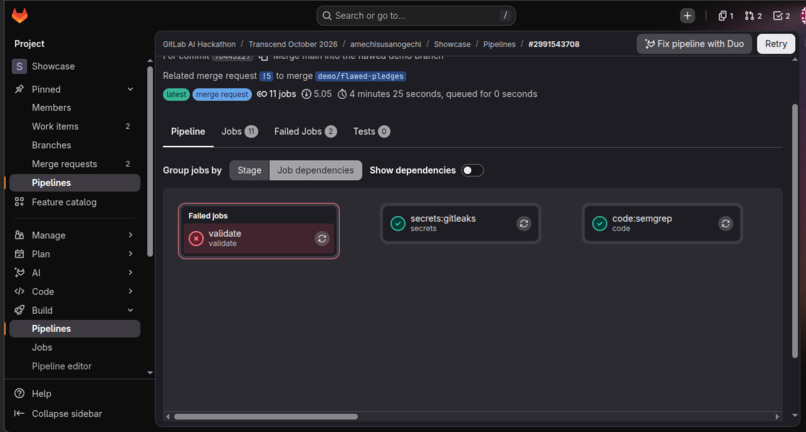Click the failed status icon of validate
This screenshot has width=806, height=432.
196,238
